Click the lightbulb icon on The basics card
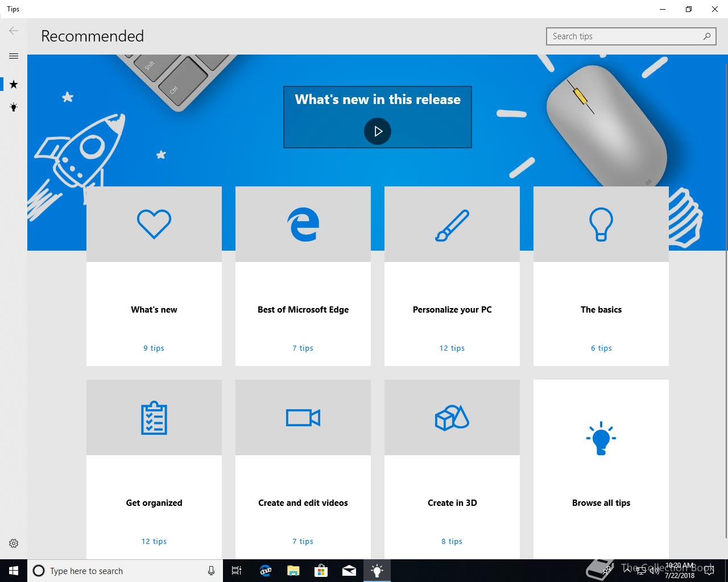 (601, 225)
